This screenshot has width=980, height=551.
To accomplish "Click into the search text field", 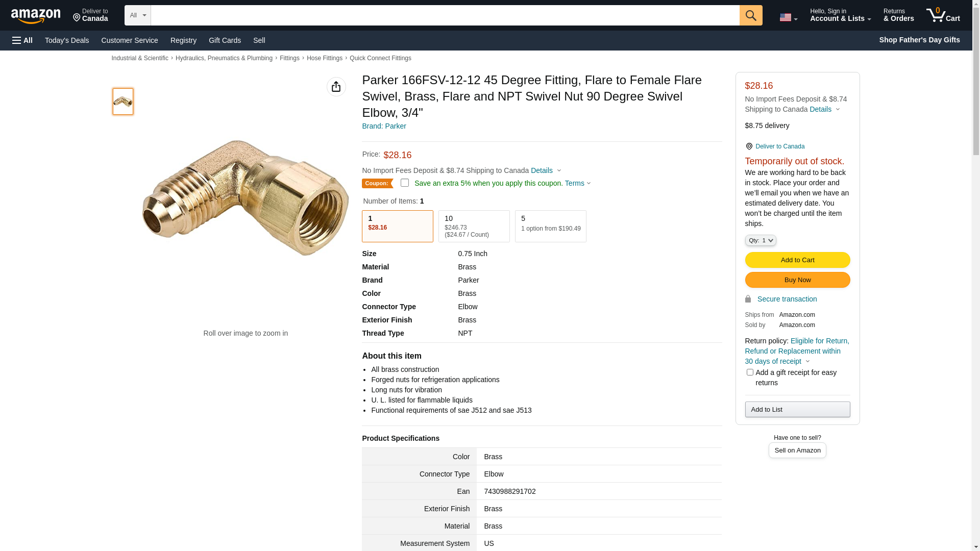I will pyautogui.click(x=445, y=15).
